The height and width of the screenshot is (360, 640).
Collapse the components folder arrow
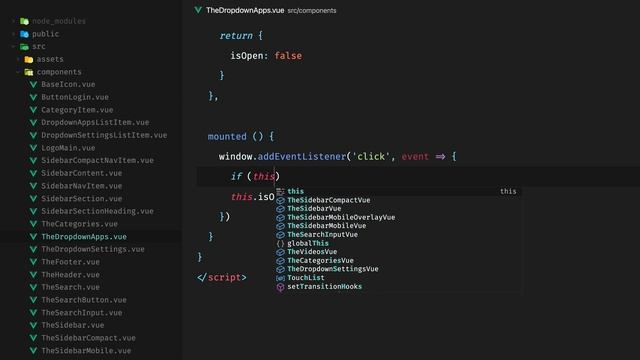click(18, 72)
